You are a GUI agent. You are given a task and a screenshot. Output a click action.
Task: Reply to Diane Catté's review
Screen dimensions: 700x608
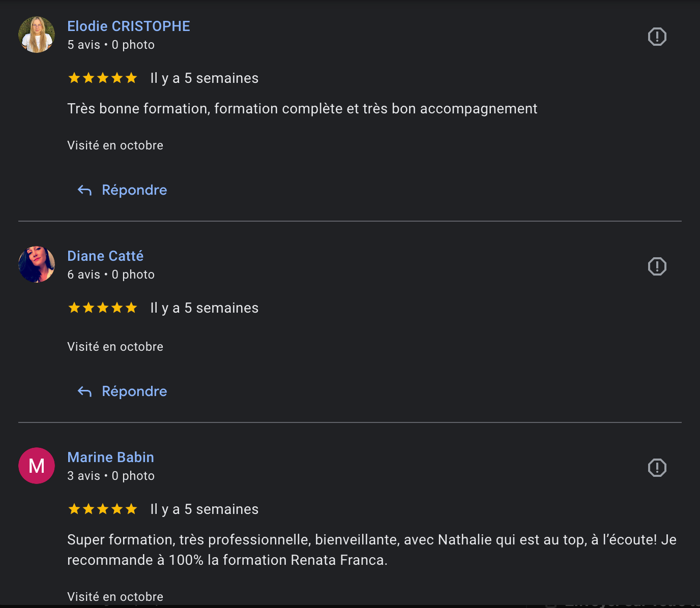click(x=134, y=391)
